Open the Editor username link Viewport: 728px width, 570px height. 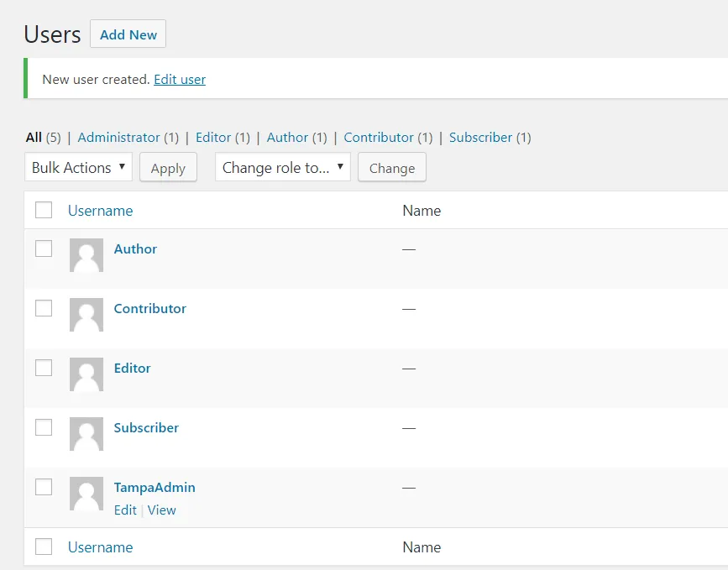[133, 368]
